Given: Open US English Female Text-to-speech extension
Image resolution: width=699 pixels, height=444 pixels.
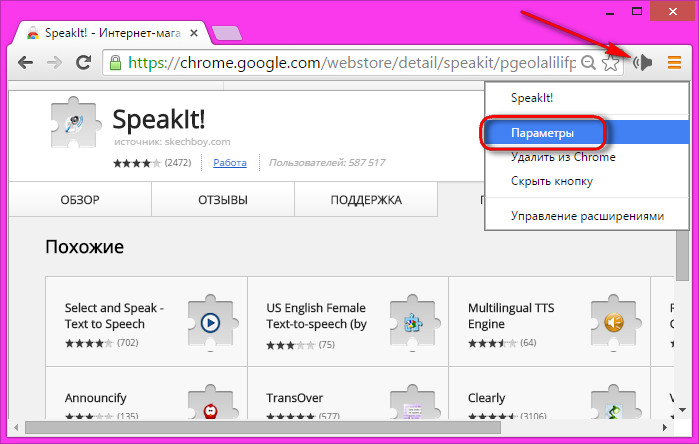Looking at the screenshot, I should (317, 316).
